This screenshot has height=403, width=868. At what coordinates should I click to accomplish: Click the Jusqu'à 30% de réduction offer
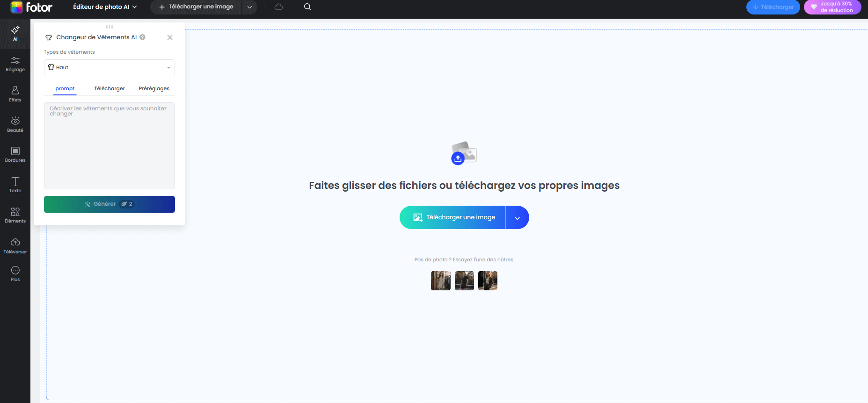tap(832, 7)
